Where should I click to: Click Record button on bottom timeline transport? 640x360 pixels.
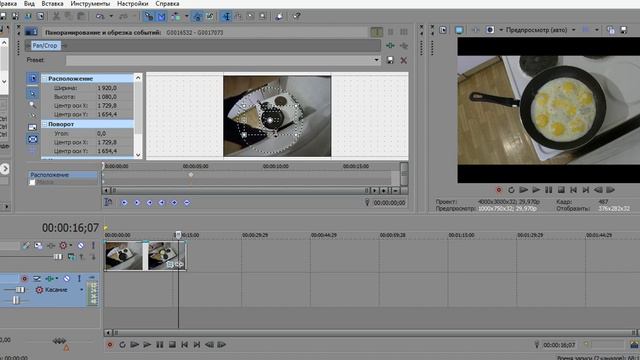click(x=110, y=345)
